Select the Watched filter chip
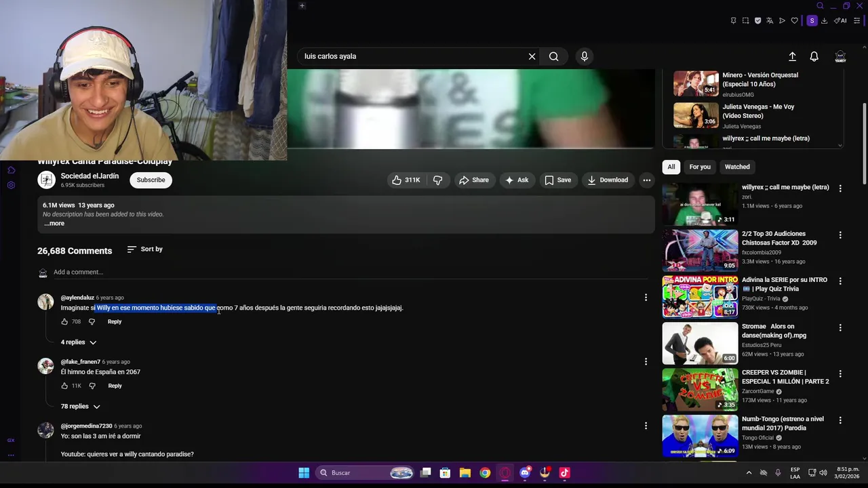868x488 pixels. (x=737, y=167)
